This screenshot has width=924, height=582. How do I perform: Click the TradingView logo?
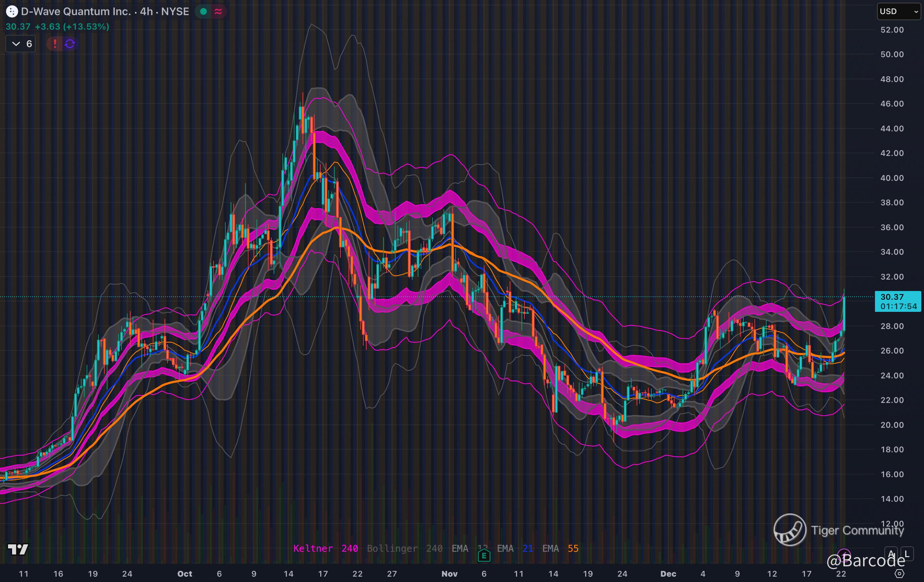tap(18, 549)
